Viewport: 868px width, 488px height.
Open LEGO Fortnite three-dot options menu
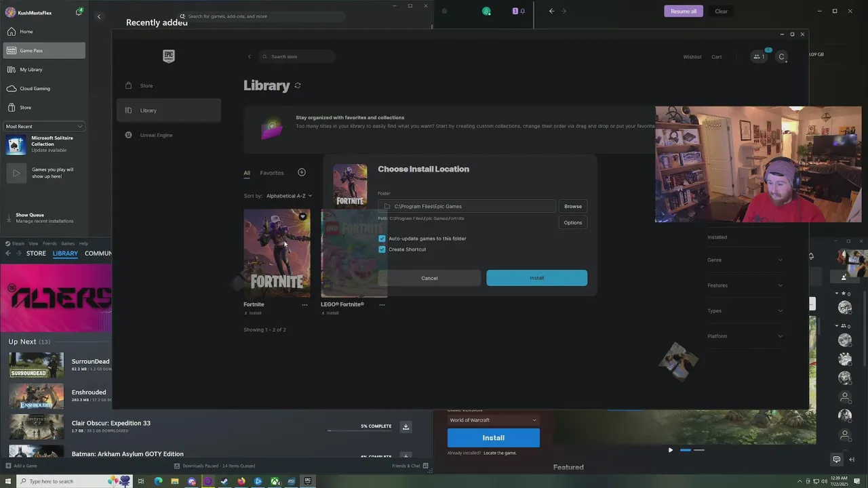point(382,305)
